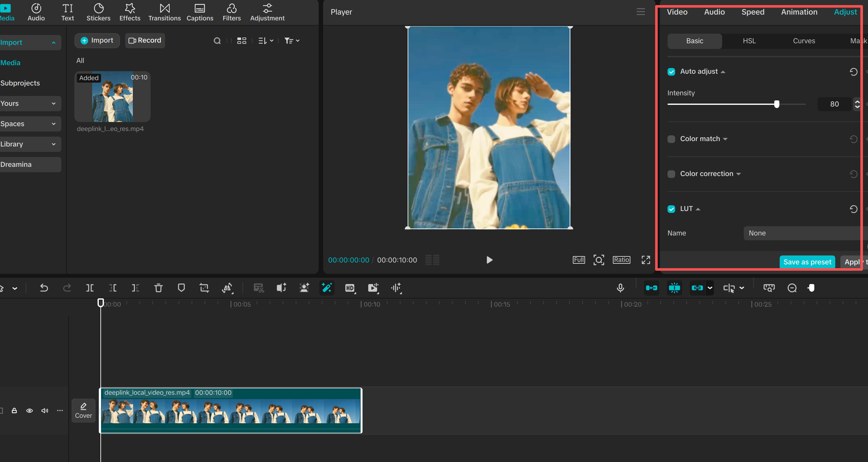Undo the last action
Screen dimensions: 868x462
(44, 288)
